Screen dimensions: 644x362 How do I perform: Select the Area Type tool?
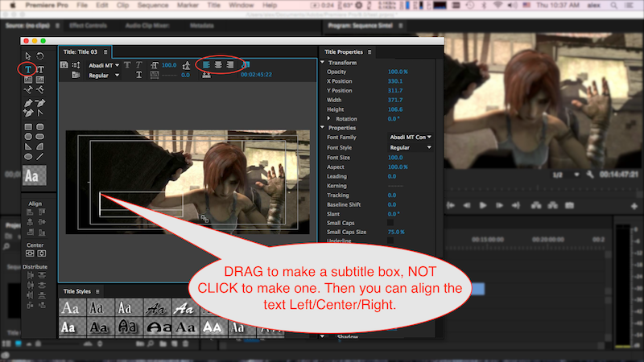[28, 80]
